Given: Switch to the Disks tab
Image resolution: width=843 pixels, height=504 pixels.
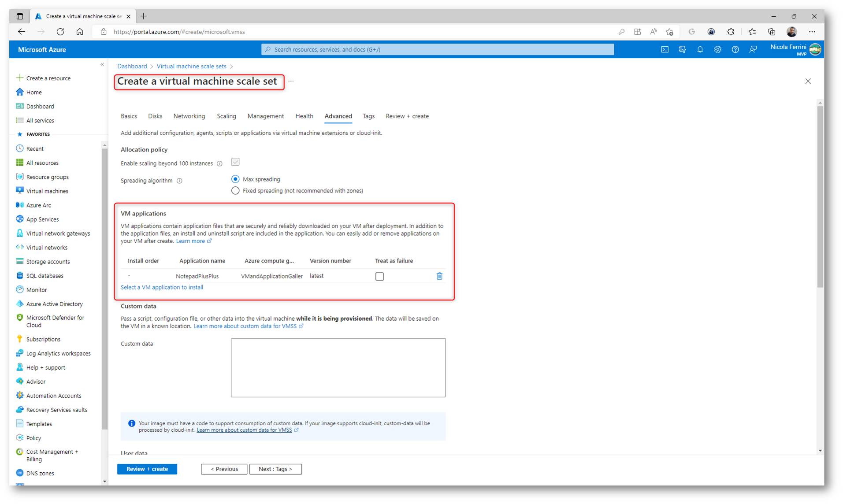Looking at the screenshot, I should (155, 116).
